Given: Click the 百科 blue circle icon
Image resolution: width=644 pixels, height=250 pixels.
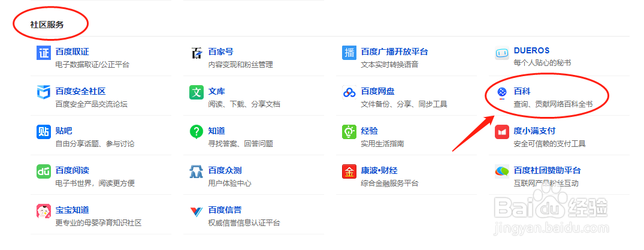Looking at the screenshot, I should (502, 92).
